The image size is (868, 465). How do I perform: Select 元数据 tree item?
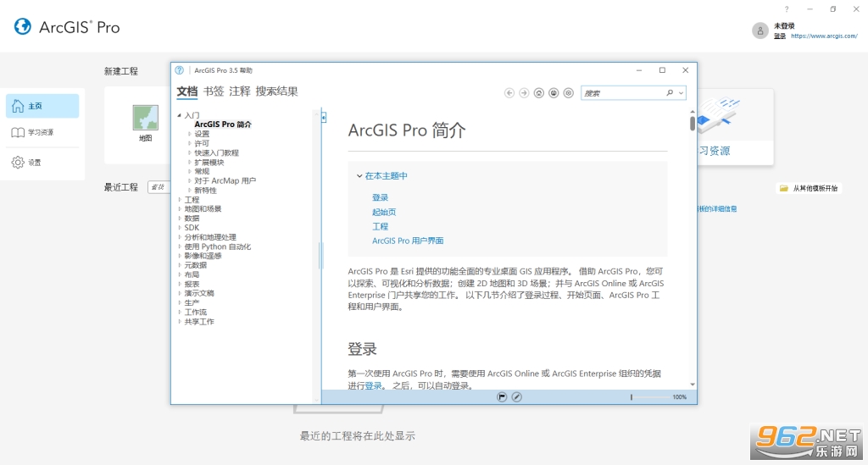click(x=196, y=265)
